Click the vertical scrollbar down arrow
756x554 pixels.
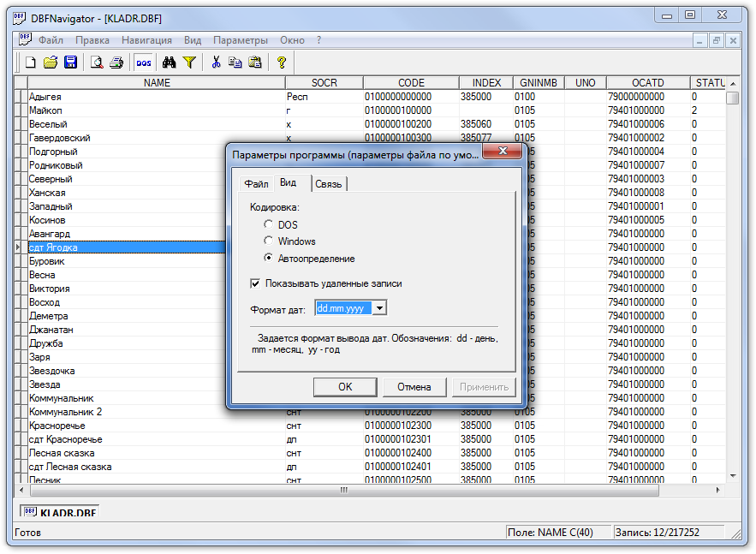coord(733,476)
